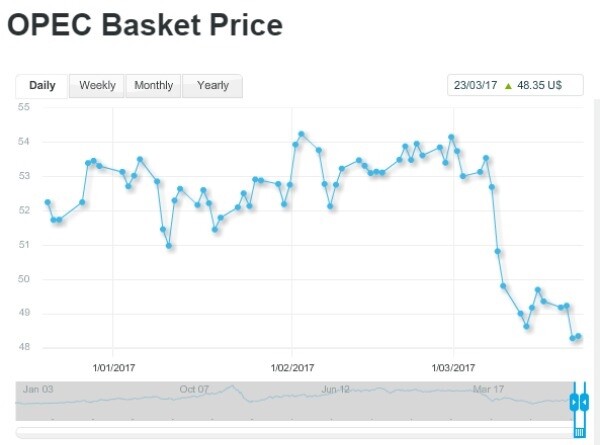Click the 23/03/17 price info box
The width and height of the screenshot is (600, 445).
[516, 86]
